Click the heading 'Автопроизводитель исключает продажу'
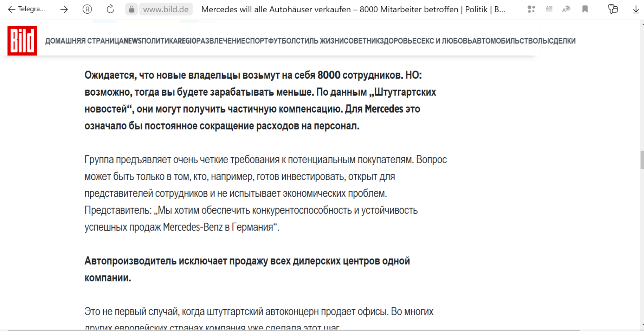The image size is (644, 331). pos(247,269)
